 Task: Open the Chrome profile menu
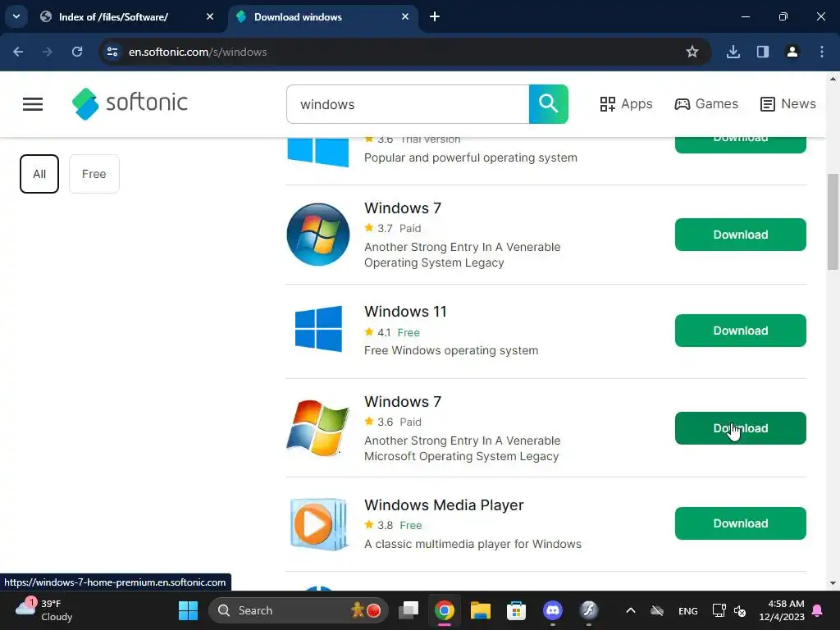pyautogui.click(x=792, y=52)
